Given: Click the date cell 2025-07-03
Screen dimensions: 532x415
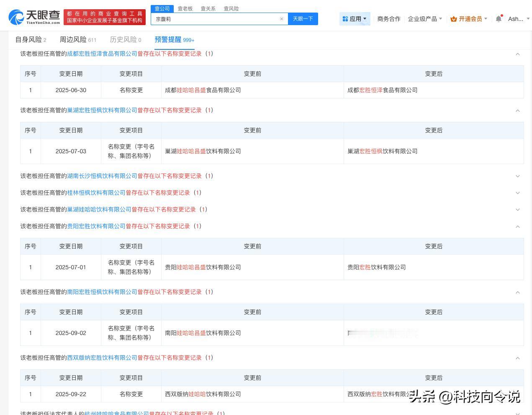Looking at the screenshot, I should pos(71,151).
